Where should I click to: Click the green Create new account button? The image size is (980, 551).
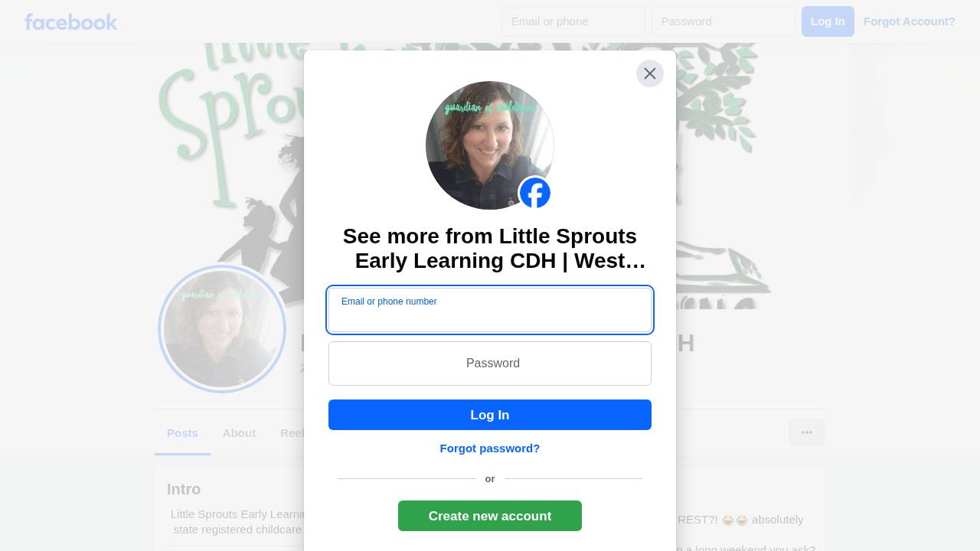(x=490, y=516)
